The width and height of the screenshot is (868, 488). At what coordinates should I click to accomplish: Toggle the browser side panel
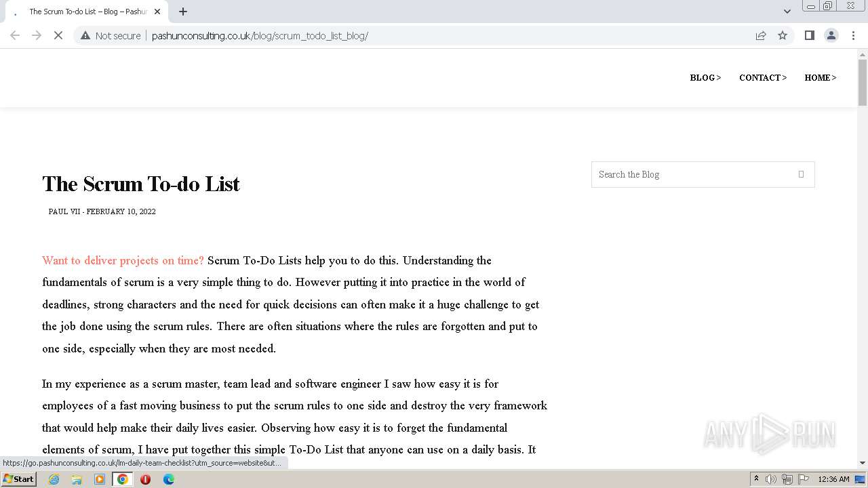coord(809,35)
